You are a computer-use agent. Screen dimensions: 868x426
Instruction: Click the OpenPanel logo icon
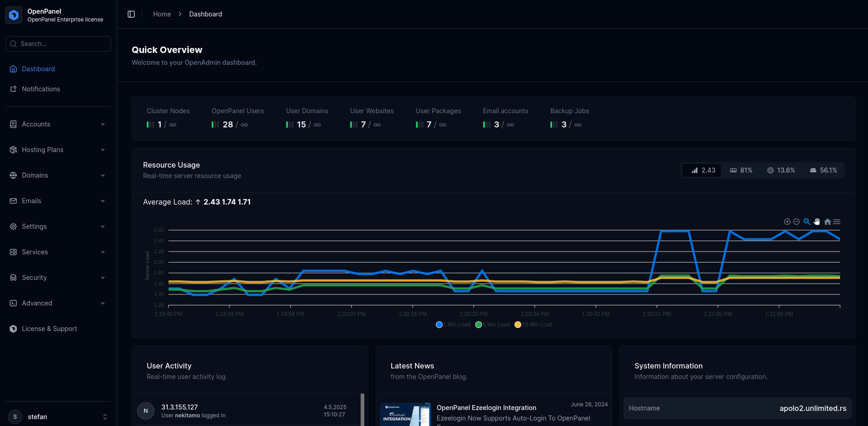pos(14,15)
